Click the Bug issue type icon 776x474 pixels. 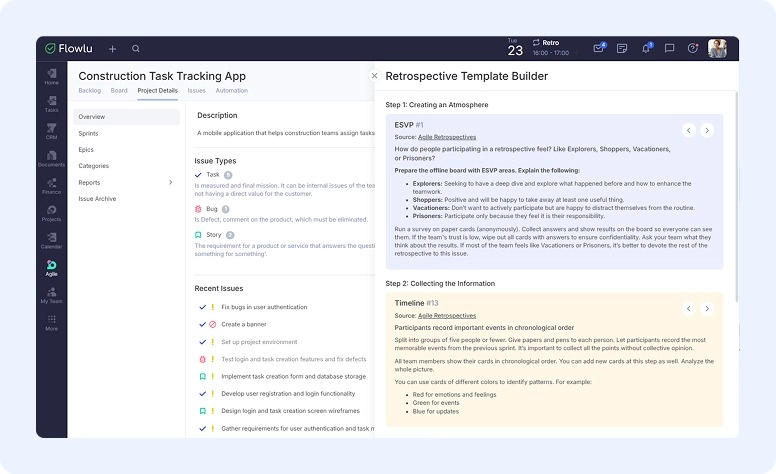[x=198, y=209]
